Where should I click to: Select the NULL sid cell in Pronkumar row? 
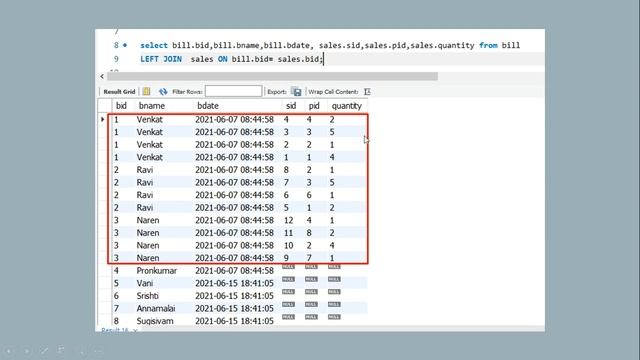point(288,267)
